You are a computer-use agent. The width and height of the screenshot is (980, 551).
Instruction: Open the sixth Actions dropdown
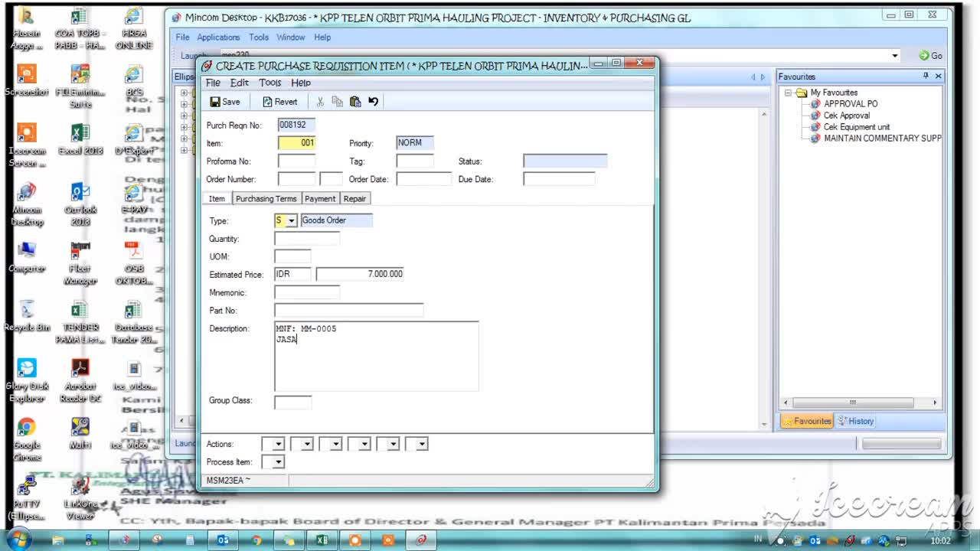[422, 444]
